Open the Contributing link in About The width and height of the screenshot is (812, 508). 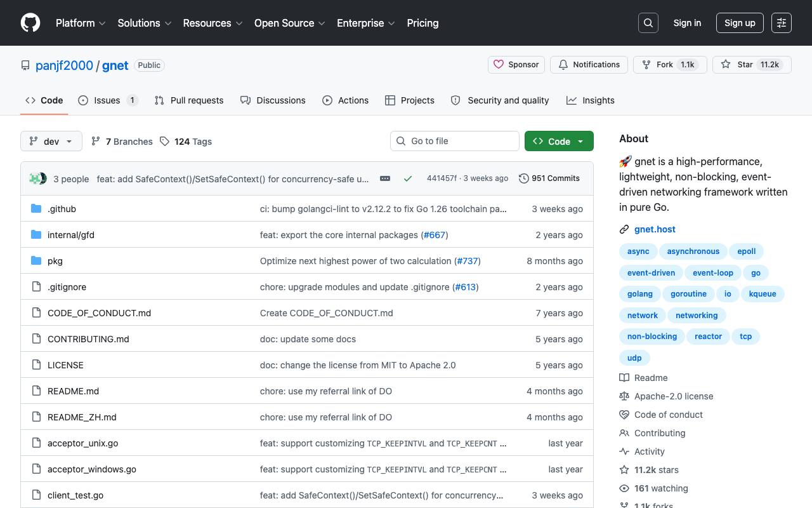(652, 433)
